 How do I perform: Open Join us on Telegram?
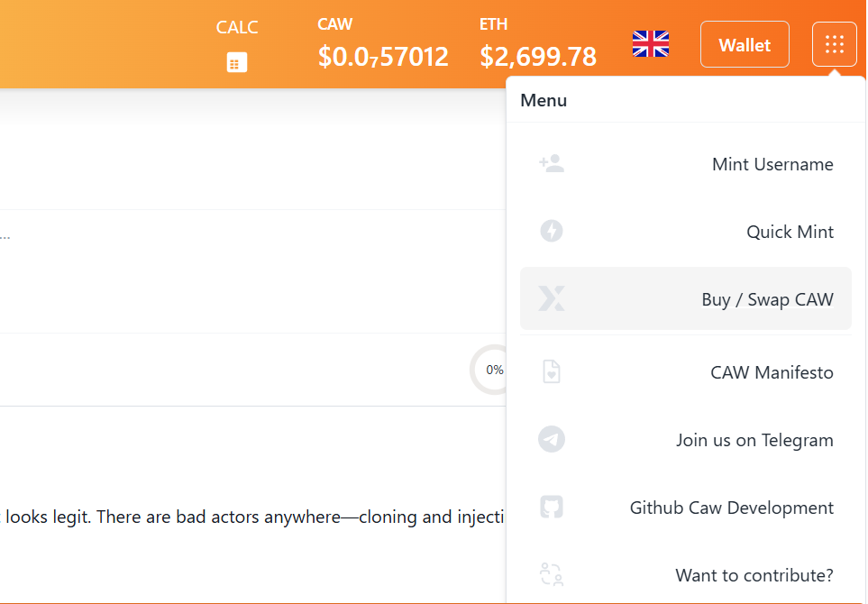685,440
